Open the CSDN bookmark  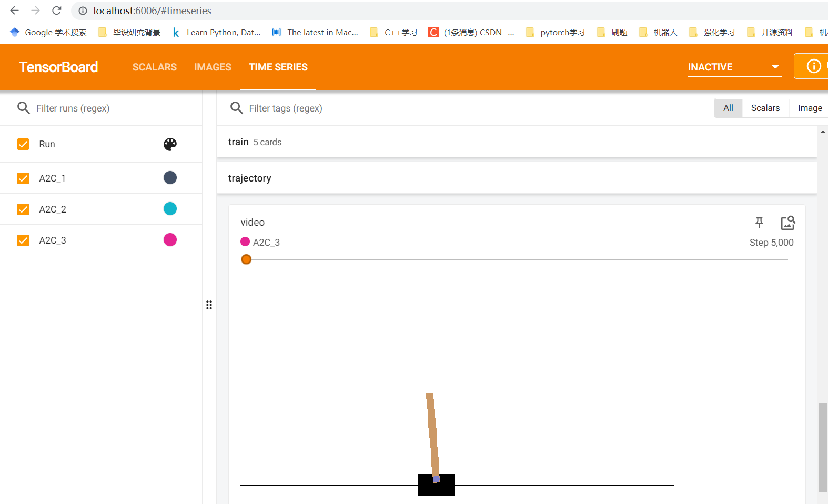(471, 32)
